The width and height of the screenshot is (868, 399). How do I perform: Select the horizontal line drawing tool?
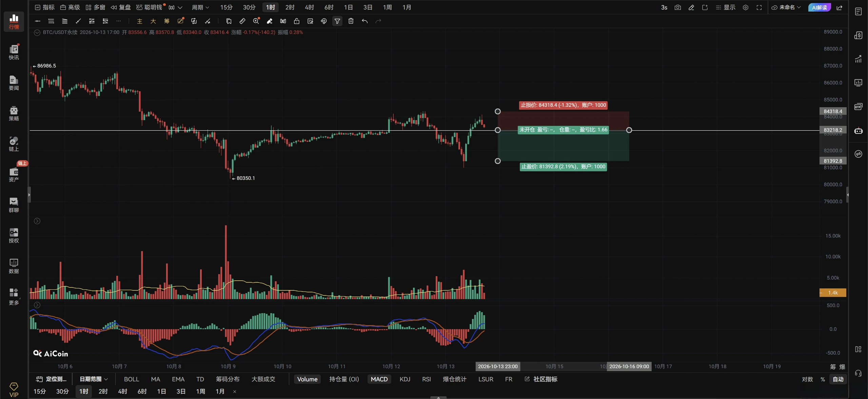[x=38, y=21]
